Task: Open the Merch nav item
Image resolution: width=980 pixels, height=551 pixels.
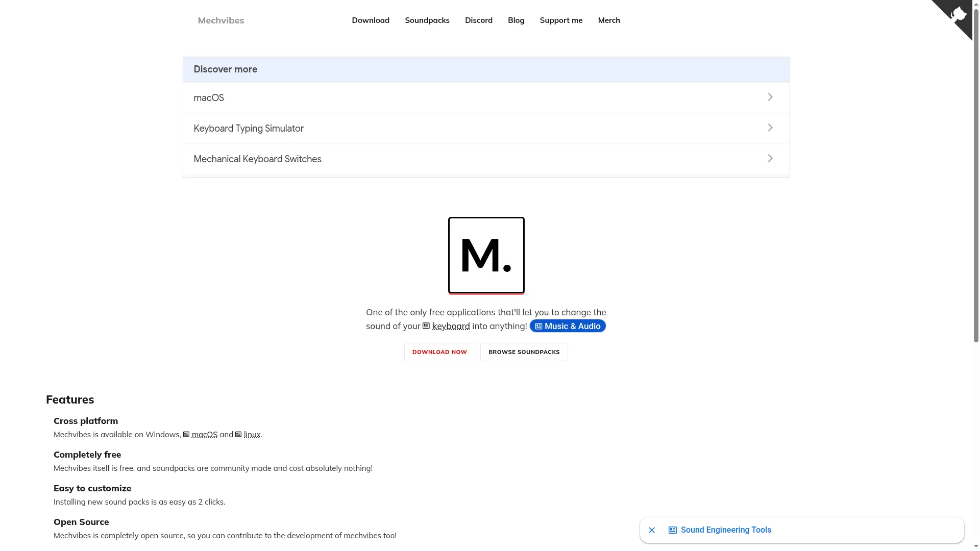Action: [609, 20]
